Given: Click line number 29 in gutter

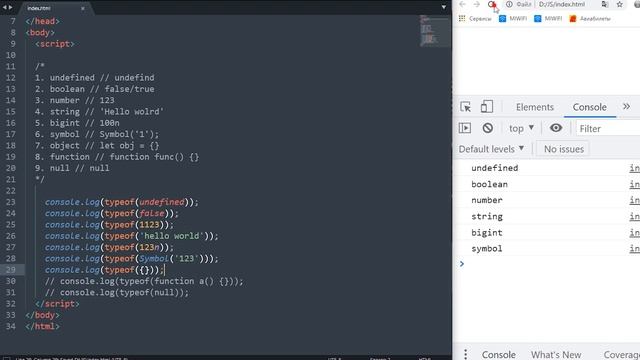Looking at the screenshot, I should pyautogui.click(x=11, y=270).
